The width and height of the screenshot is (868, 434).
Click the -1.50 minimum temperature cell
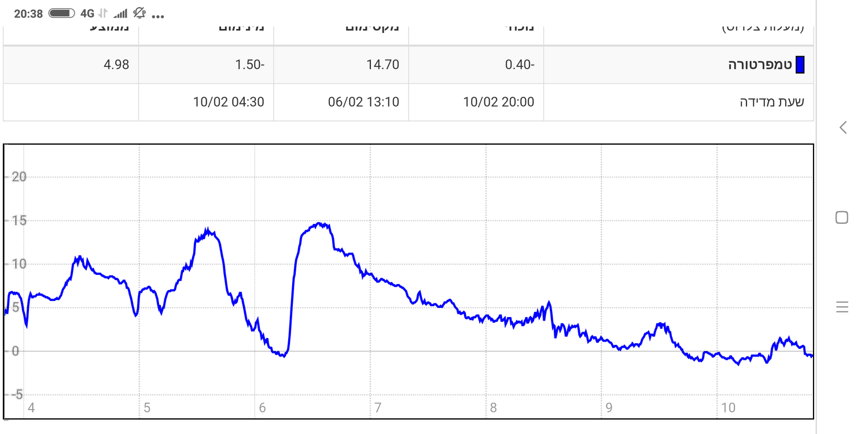[x=249, y=65]
